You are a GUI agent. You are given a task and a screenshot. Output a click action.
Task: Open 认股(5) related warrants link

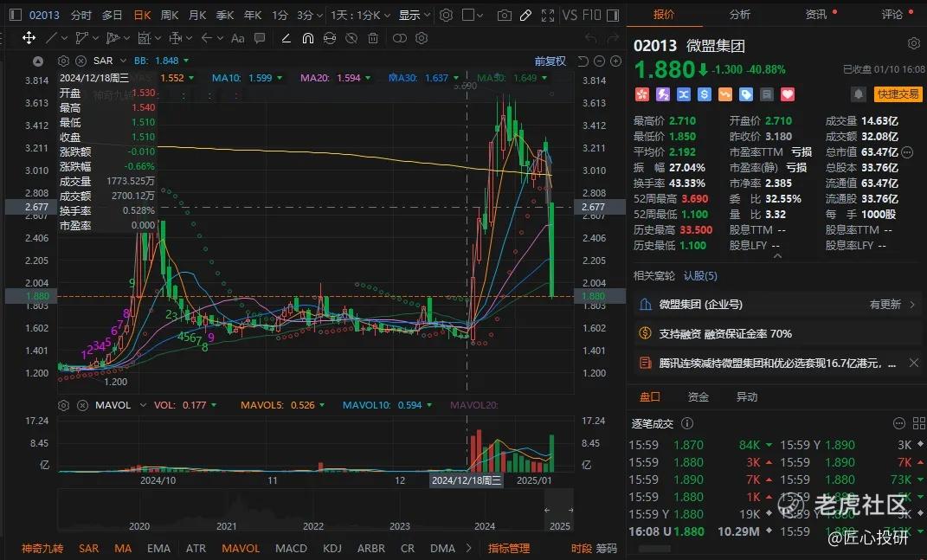pos(700,275)
